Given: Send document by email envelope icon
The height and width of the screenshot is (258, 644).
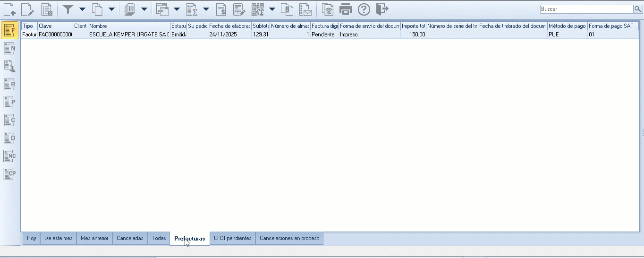Looking at the screenshot, I should tap(305, 9).
